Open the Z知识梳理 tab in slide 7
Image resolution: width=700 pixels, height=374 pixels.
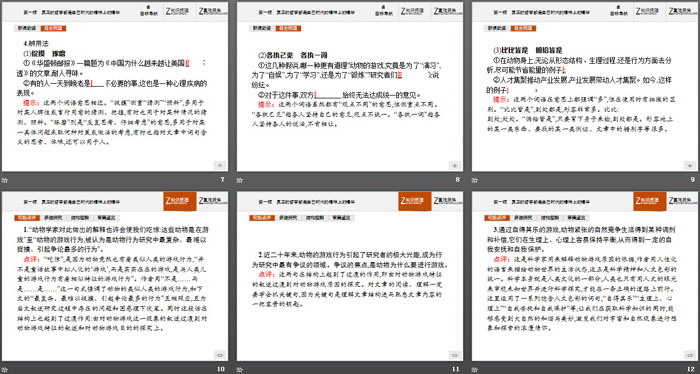pyautogui.click(x=179, y=12)
